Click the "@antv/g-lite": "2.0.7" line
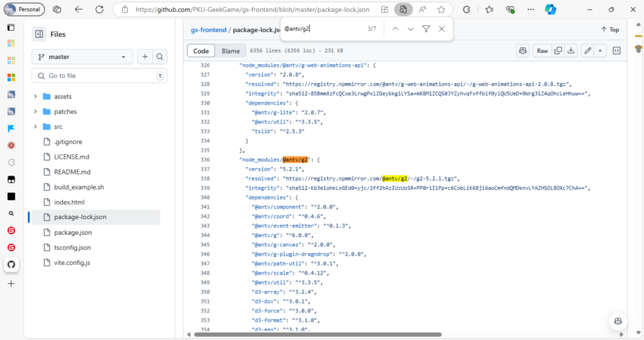The image size is (644, 340). (289, 112)
